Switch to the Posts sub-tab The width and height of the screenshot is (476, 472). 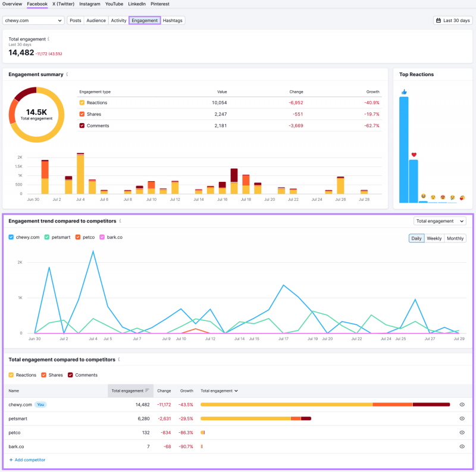click(x=76, y=20)
